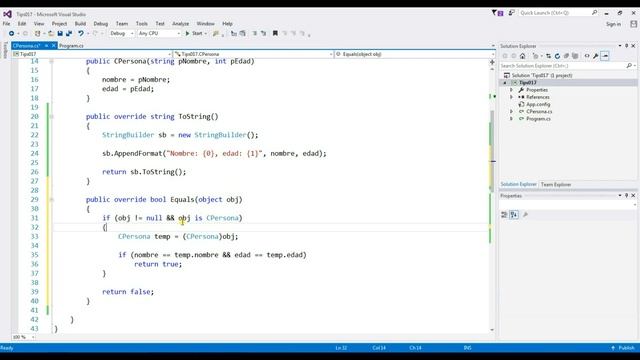Click Sync with Active Document icon
The height and width of the screenshot is (360, 640).
[548, 56]
